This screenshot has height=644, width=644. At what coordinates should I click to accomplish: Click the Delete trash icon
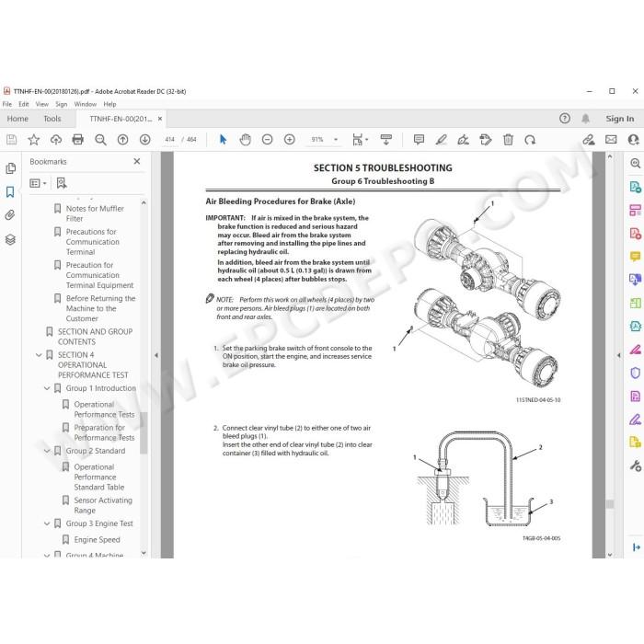click(508, 140)
